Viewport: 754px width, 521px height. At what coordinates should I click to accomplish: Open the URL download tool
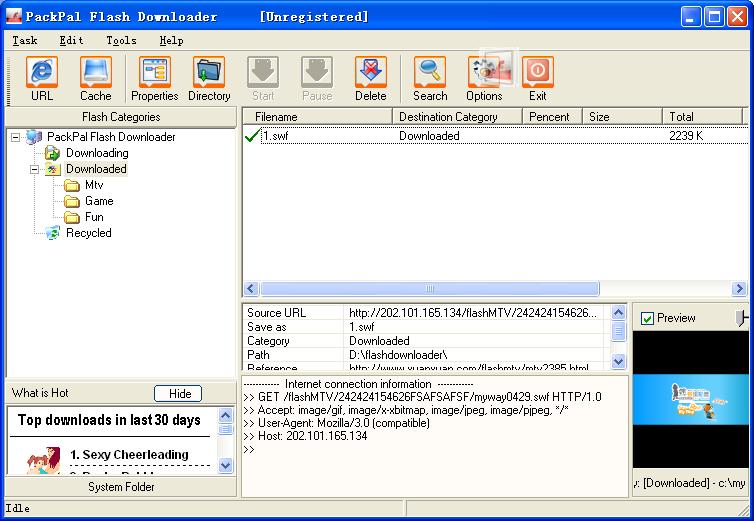coord(42,79)
